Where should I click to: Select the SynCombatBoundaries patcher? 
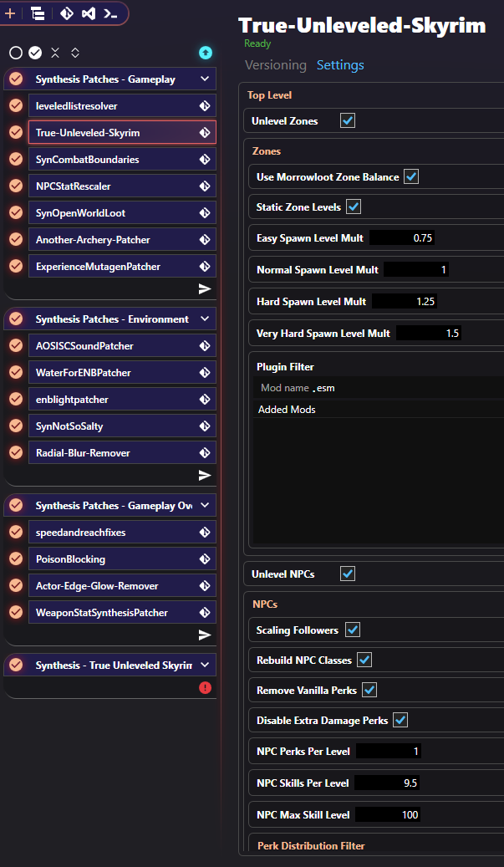122,159
